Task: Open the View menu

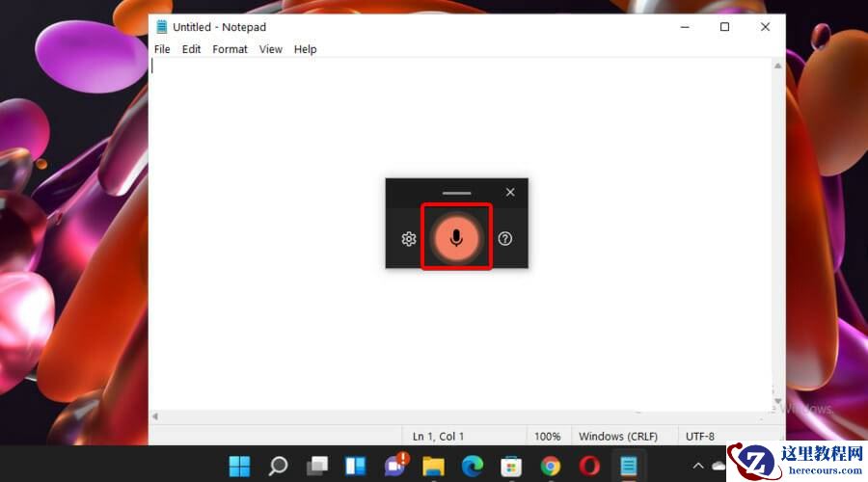Action: pos(271,49)
